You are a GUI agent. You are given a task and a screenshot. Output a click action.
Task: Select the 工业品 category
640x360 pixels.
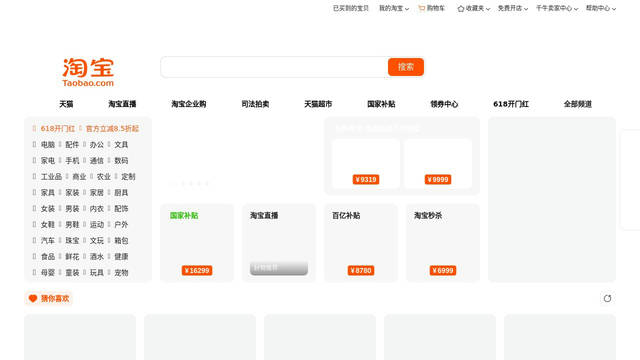click(x=51, y=177)
